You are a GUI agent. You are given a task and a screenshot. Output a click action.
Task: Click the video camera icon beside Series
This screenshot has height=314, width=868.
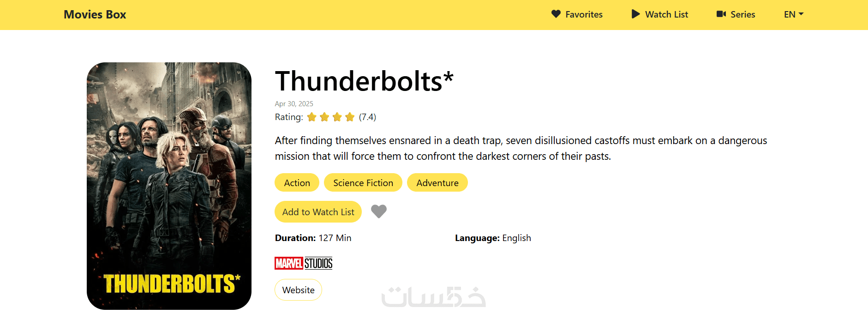721,14
